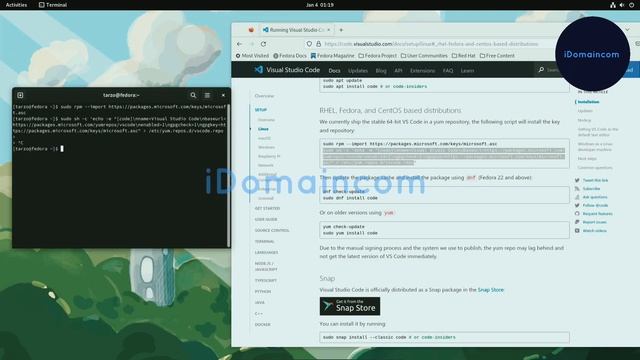This screenshot has height=360, width=640.
Task: Open the Blog nav item
Action: click(x=381, y=71)
